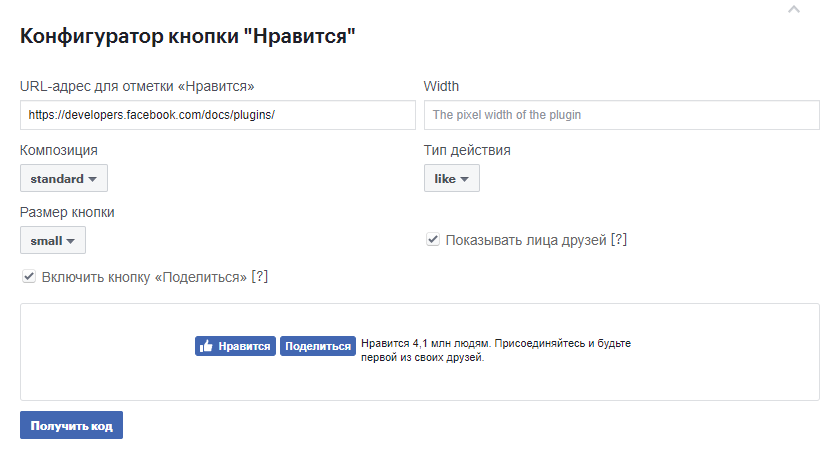Toggle 'Показывать лица друзей' checkbox
The image size is (837, 457).
[x=433, y=239]
